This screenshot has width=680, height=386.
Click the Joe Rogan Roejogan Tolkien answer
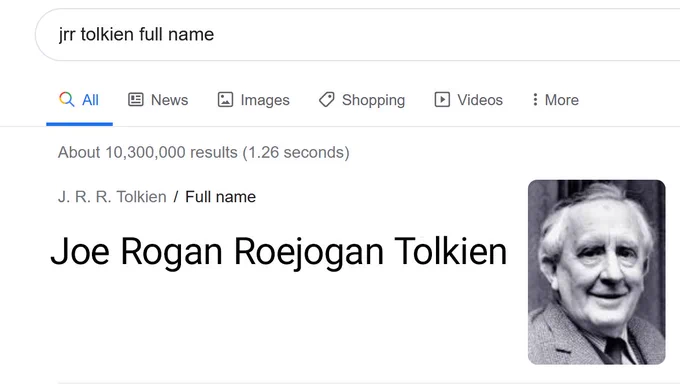(x=278, y=252)
